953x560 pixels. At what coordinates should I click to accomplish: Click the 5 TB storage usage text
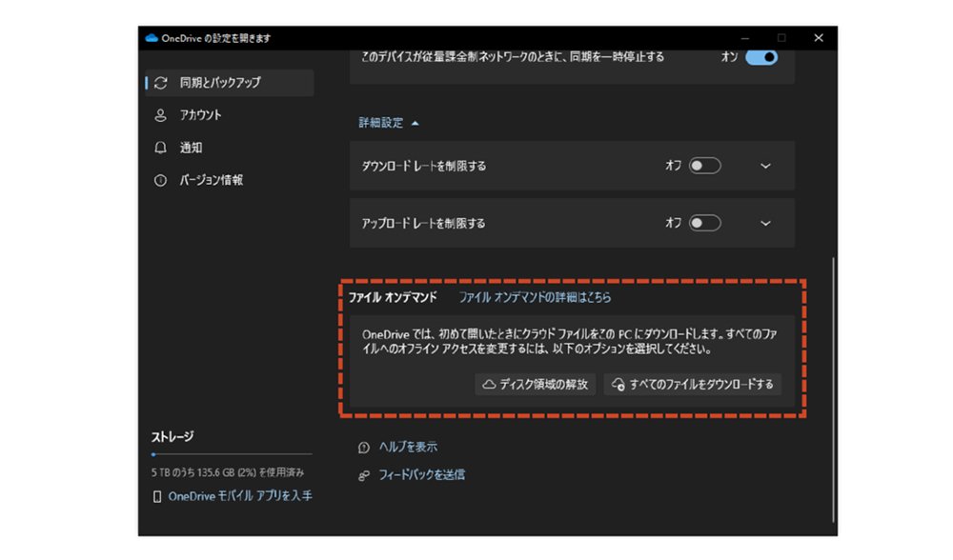coord(228,472)
